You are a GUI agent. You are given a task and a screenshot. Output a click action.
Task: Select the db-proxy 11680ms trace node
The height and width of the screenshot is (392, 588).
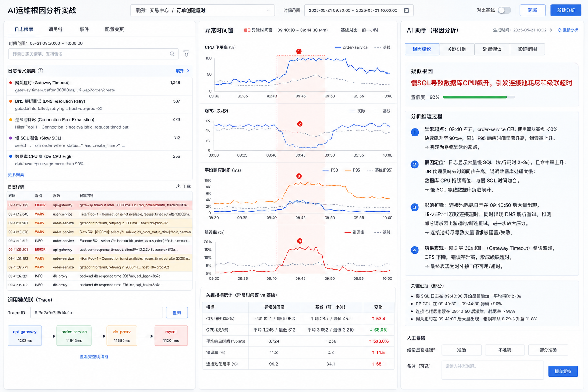(x=122, y=336)
